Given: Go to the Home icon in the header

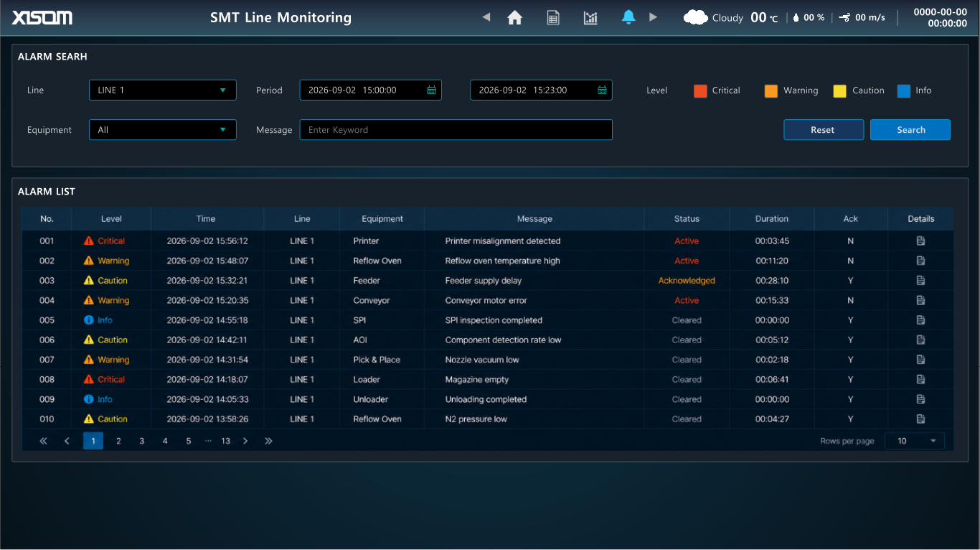Looking at the screenshot, I should click(514, 18).
